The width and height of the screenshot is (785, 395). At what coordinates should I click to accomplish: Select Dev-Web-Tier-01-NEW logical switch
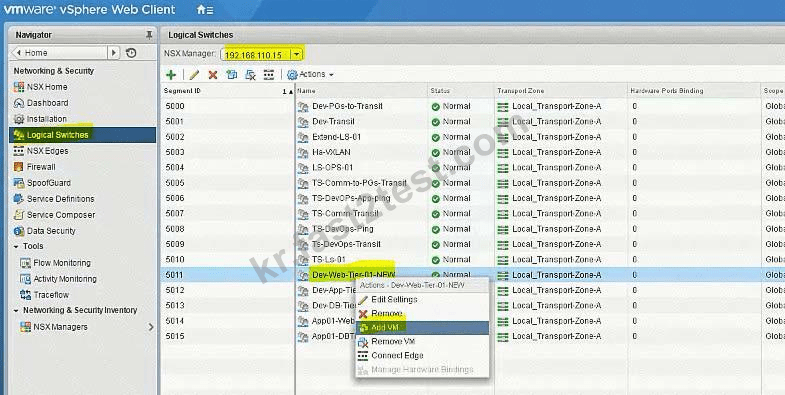click(x=353, y=275)
